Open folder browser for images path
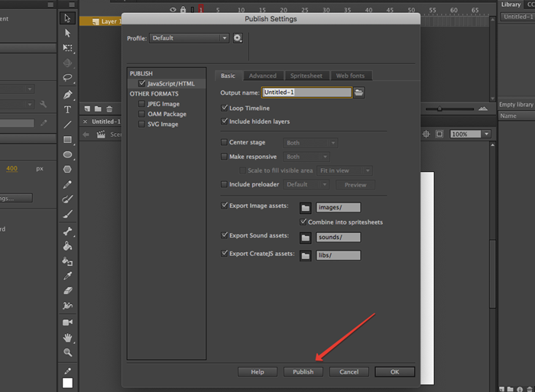 point(305,207)
